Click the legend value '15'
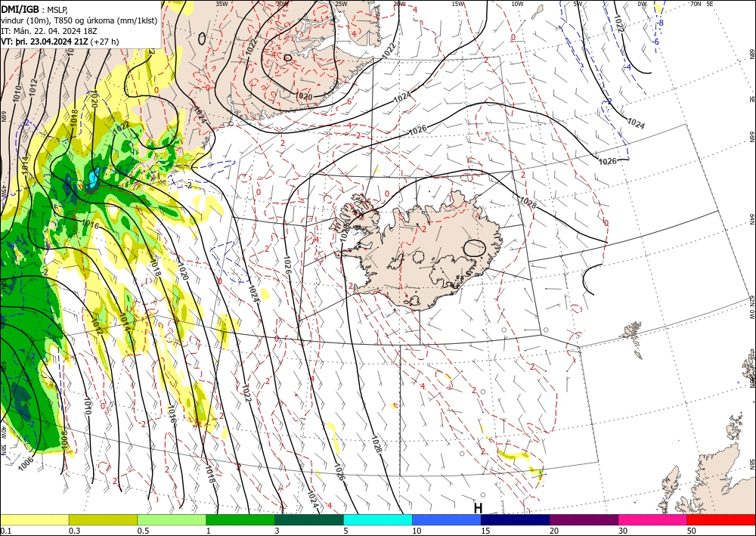The height and width of the screenshot is (536, 756). click(x=485, y=531)
